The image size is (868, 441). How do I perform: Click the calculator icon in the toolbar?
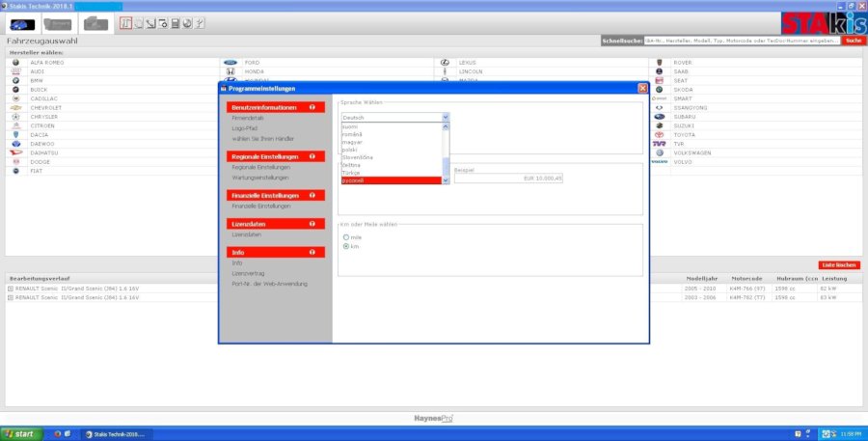coord(175,22)
